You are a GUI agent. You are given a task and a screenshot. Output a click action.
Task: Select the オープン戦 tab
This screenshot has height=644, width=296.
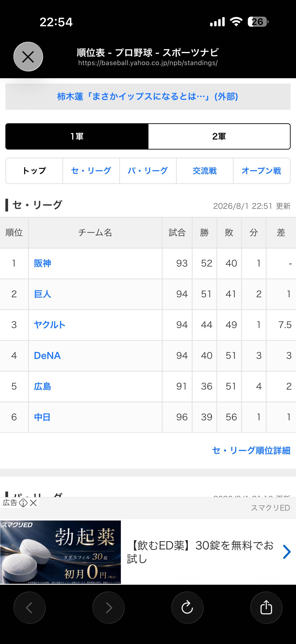[261, 171]
